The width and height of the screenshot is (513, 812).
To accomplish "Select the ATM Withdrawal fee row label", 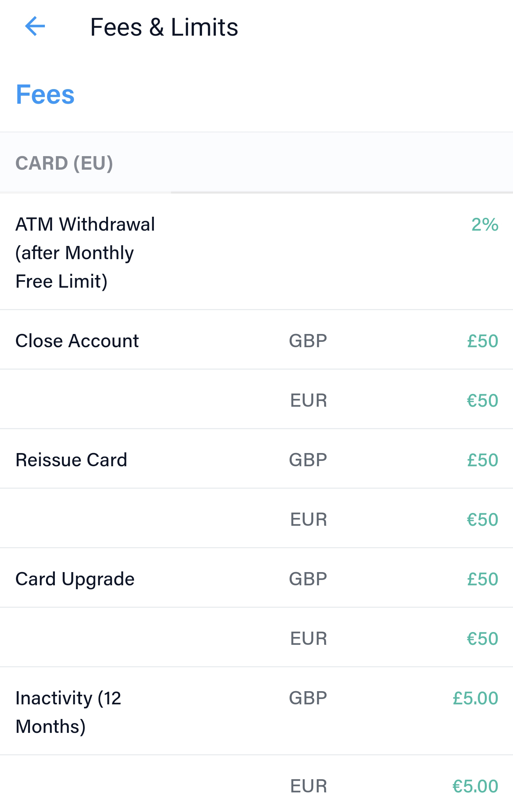I will click(85, 252).
